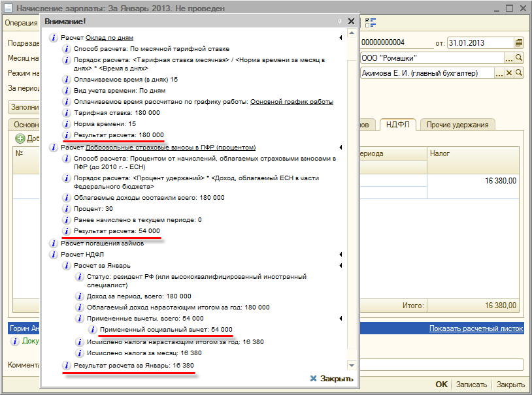Close the Внимание message panel with X
The image size is (532, 395).
click(351, 22)
